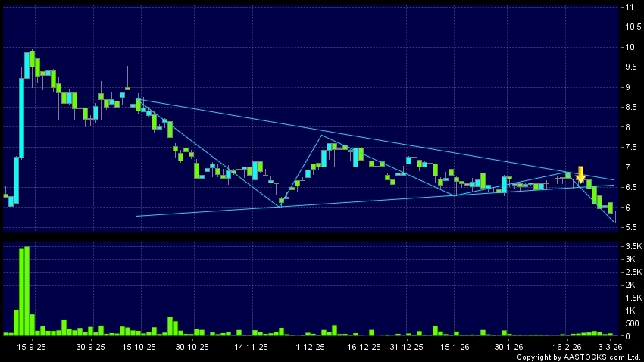644x362 pixels.
Task: Click the tallest green volume bar
Action: (x=28, y=291)
